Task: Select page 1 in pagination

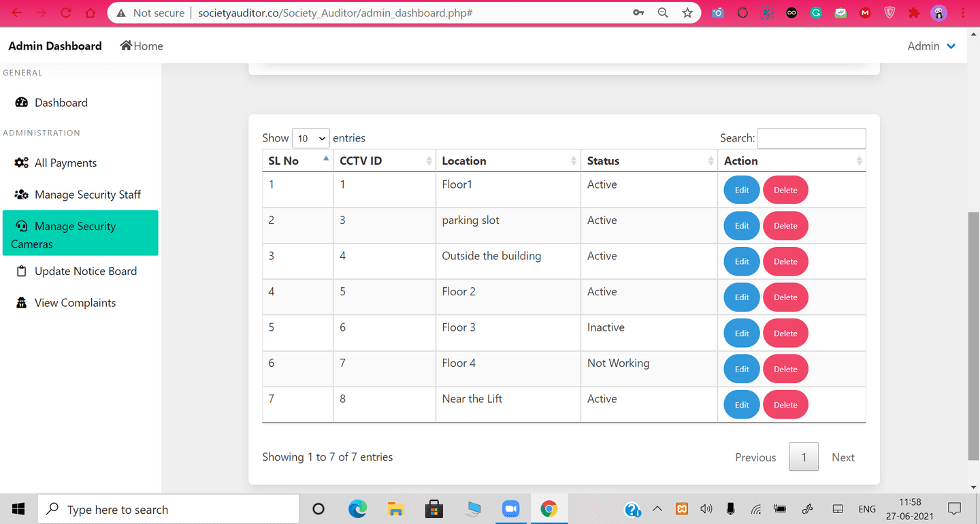Action: (x=804, y=457)
